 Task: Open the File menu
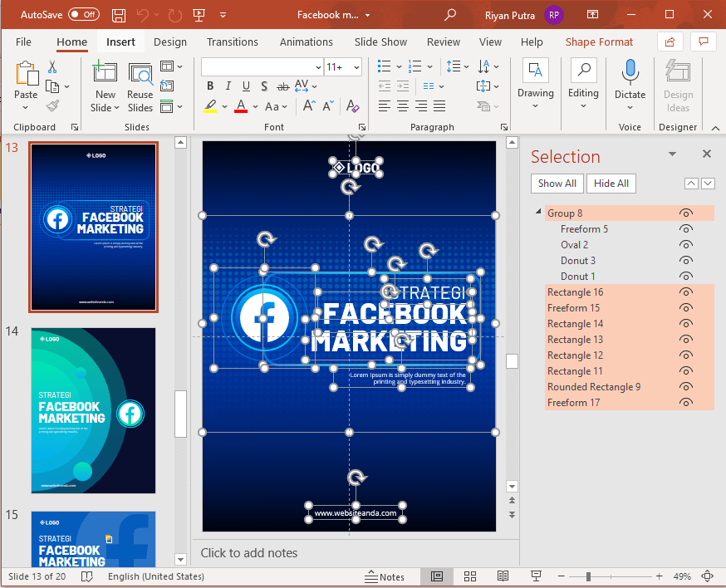click(23, 42)
